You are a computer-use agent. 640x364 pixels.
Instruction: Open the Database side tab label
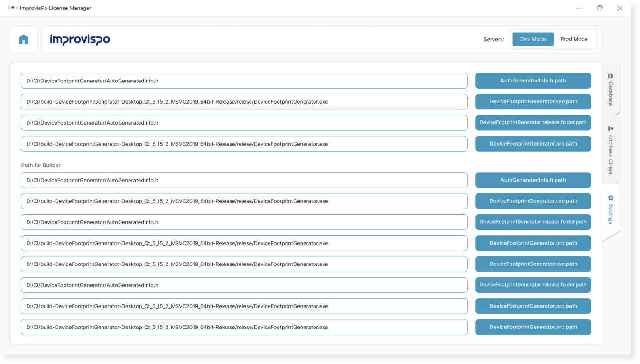tap(611, 94)
